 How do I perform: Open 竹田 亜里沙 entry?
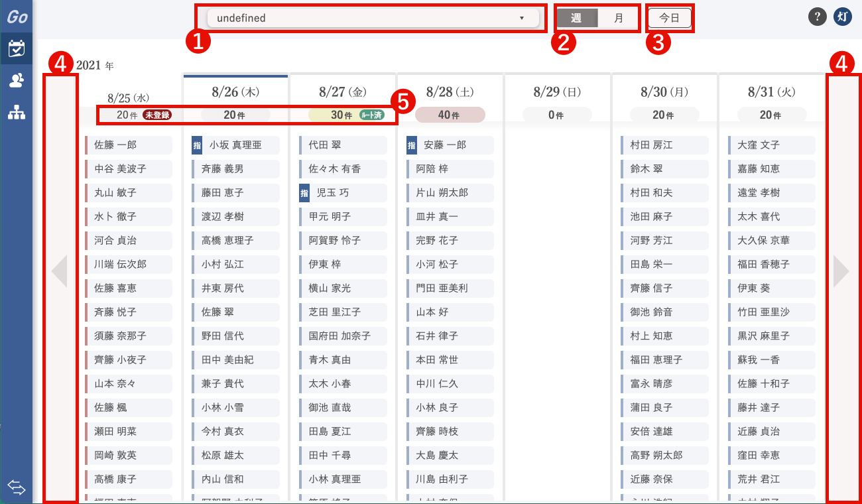(772, 312)
